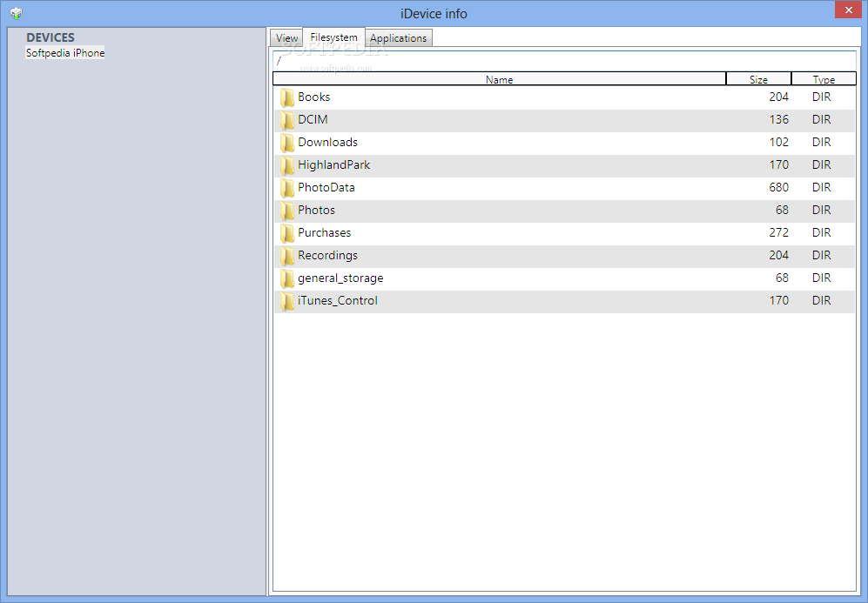868x603 pixels.
Task: Click the iDevice info app icon in title bar
Action: pos(16,13)
